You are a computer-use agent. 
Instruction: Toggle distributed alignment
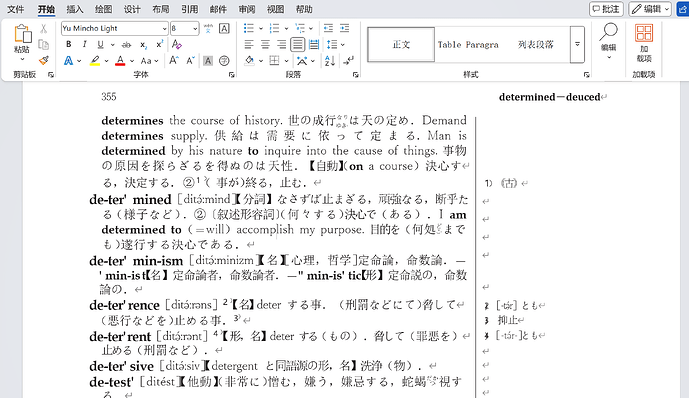pos(314,44)
